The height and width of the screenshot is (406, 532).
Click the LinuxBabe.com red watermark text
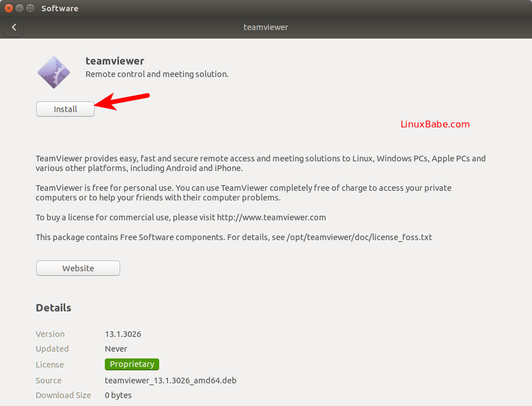(435, 124)
